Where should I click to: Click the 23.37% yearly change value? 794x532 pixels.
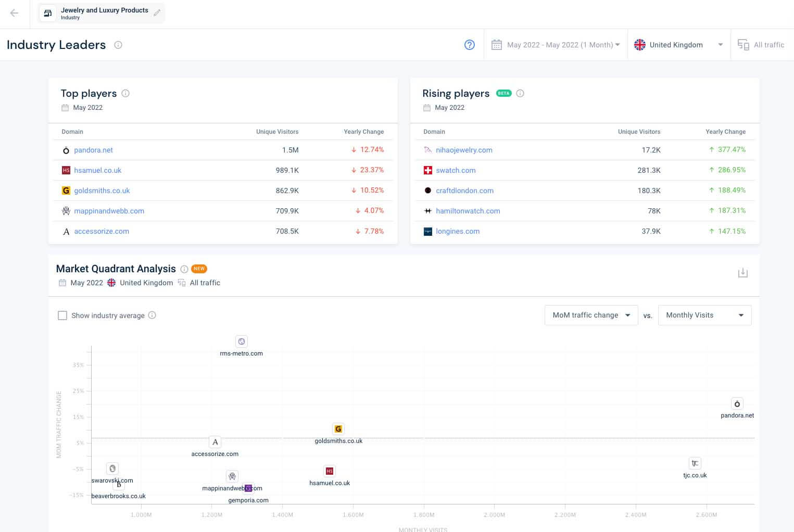click(x=368, y=170)
